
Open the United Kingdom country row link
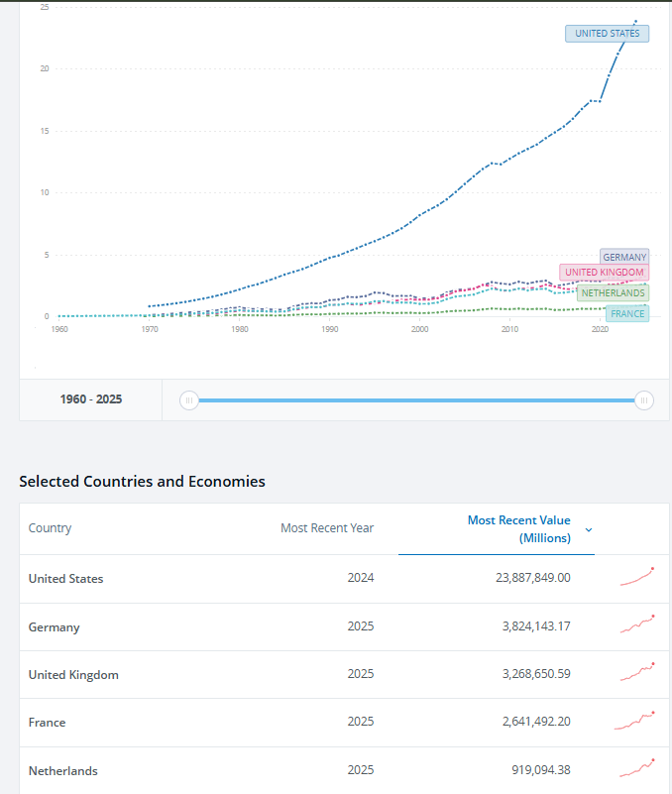(73, 675)
